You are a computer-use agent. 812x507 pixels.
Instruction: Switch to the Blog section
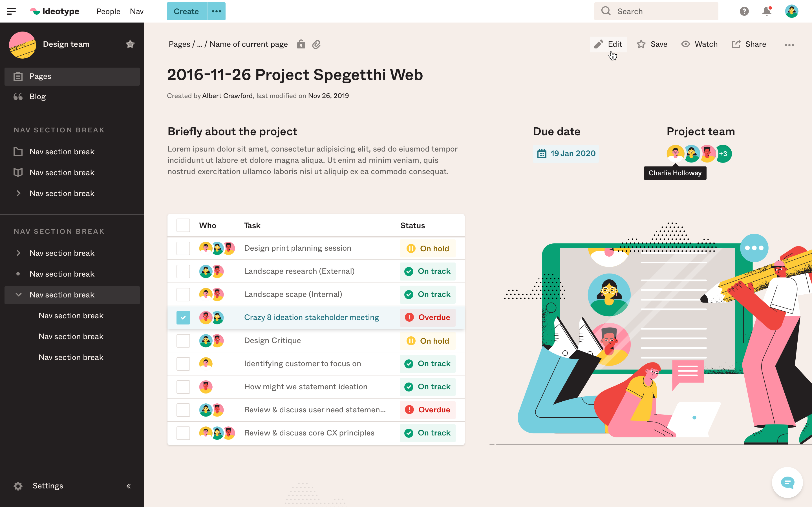[x=37, y=96]
